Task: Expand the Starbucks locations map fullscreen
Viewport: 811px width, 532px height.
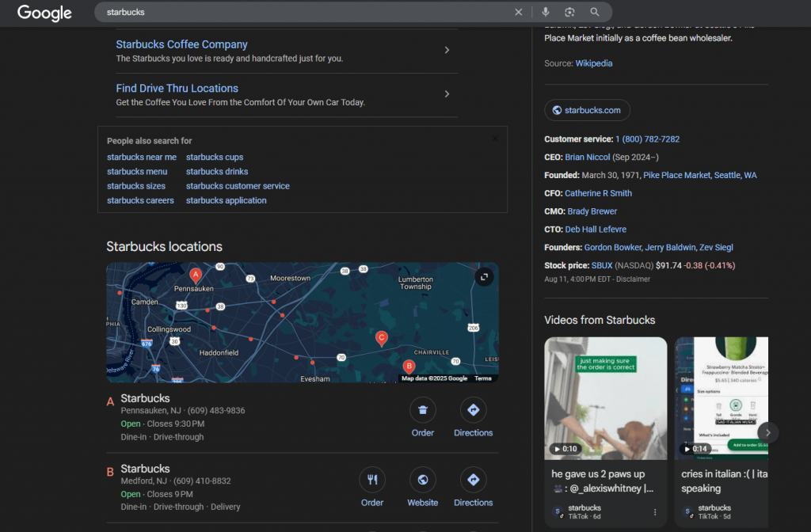Action: (484, 276)
